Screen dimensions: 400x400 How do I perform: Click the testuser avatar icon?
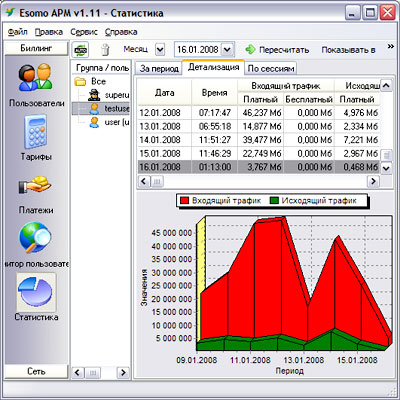click(94, 109)
